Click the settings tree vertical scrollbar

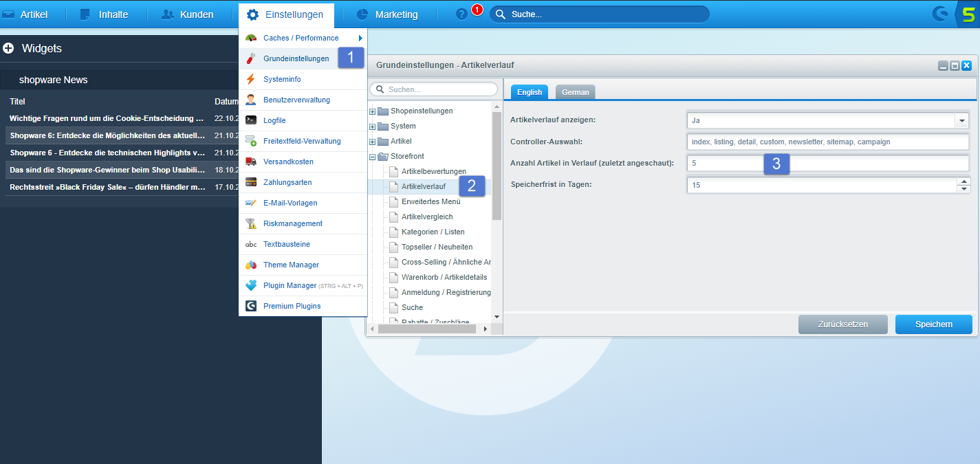(x=497, y=165)
